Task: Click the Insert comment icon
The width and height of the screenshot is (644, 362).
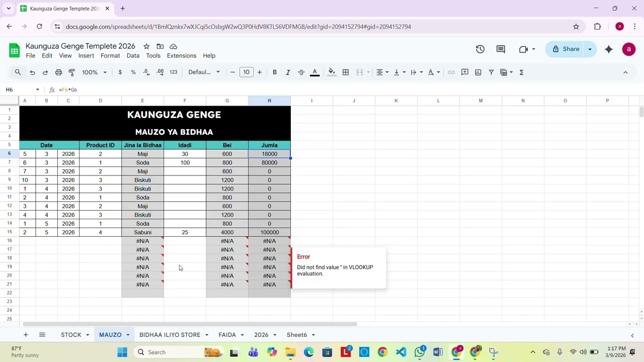Action: tap(465, 72)
